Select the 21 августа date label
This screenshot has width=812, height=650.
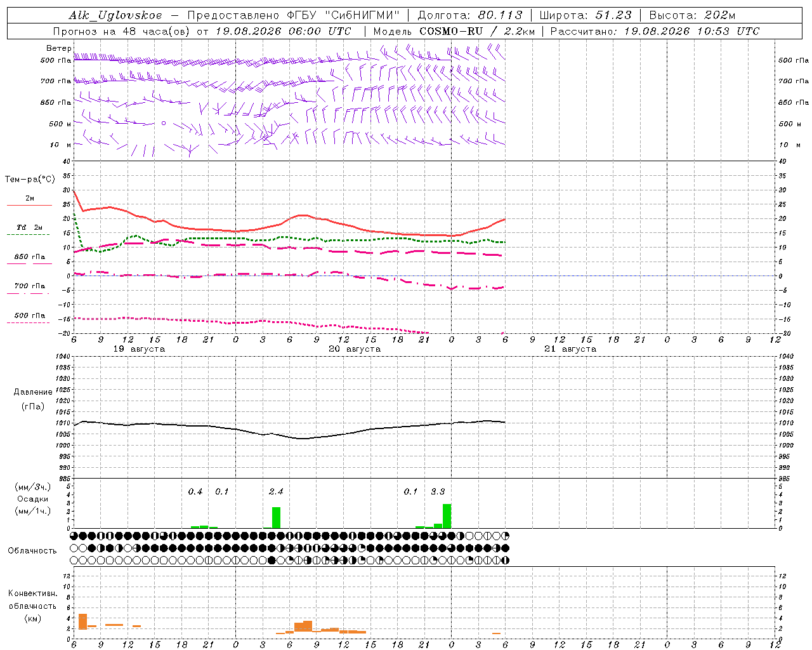[570, 349]
